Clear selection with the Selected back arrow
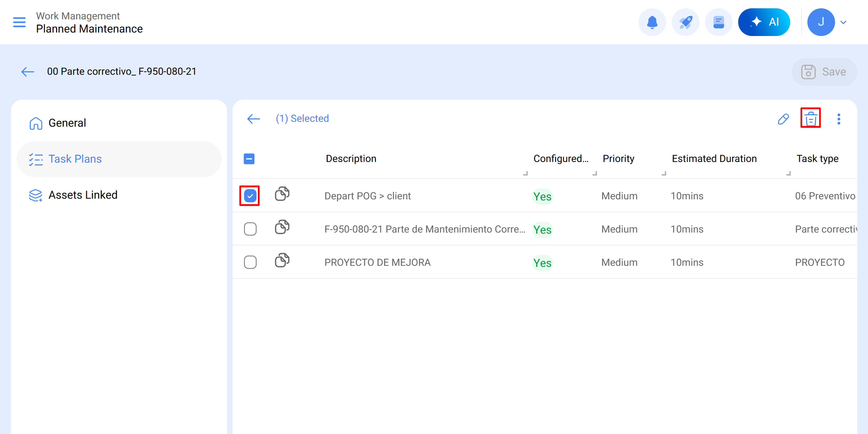This screenshot has width=868, height=434. tap(254, 119)
